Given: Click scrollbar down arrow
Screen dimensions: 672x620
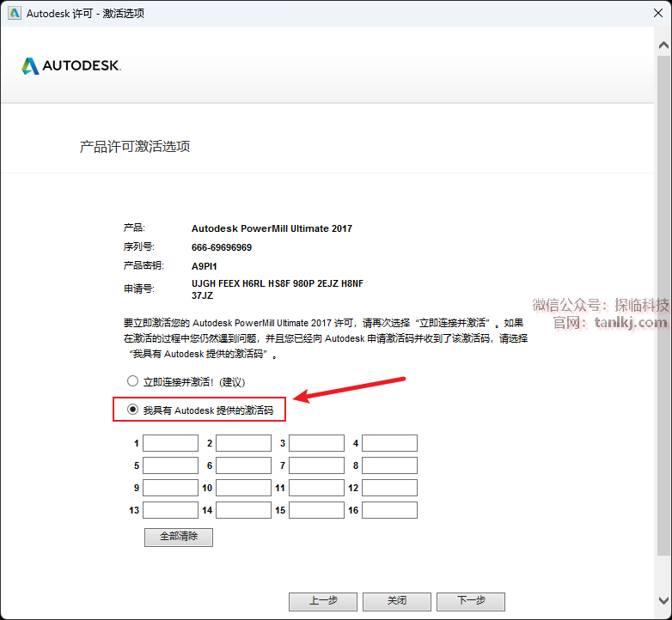Looking at the screenshot, I should (663, 600).
